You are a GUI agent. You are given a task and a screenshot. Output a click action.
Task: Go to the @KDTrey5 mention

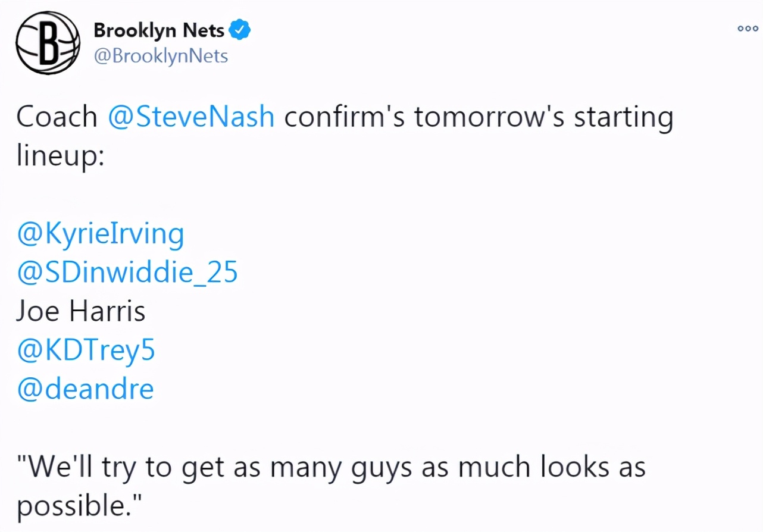(86, 351)
